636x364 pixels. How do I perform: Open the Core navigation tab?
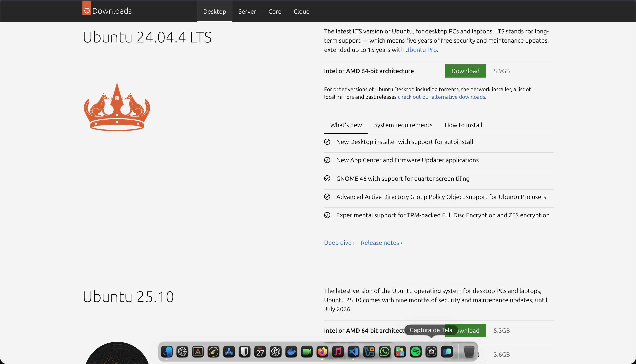(275, 12)
